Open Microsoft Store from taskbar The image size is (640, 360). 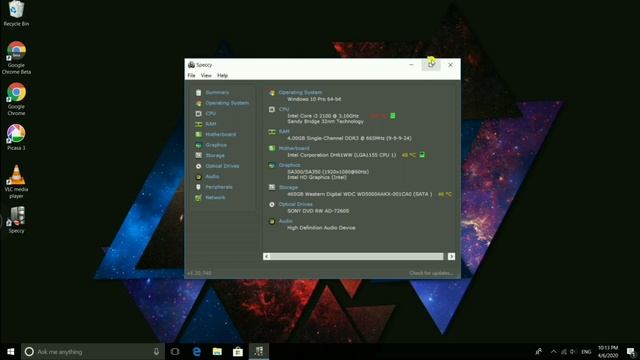point(238,351)
